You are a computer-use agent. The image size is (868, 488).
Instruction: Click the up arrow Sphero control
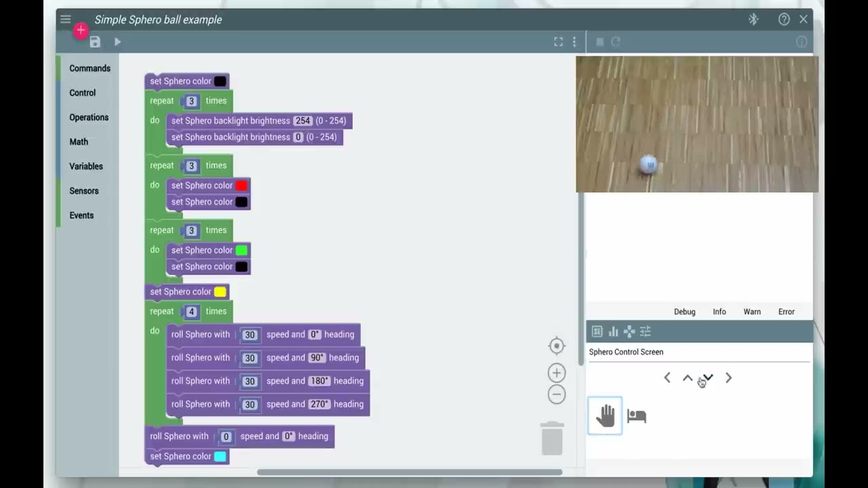pyautogui.click(x=688, y=378)
